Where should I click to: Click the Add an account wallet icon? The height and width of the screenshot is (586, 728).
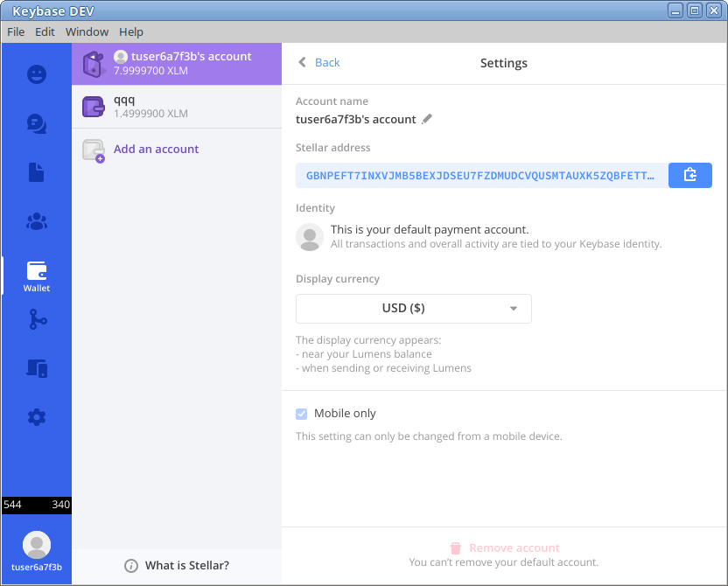[x=94, y=150]
